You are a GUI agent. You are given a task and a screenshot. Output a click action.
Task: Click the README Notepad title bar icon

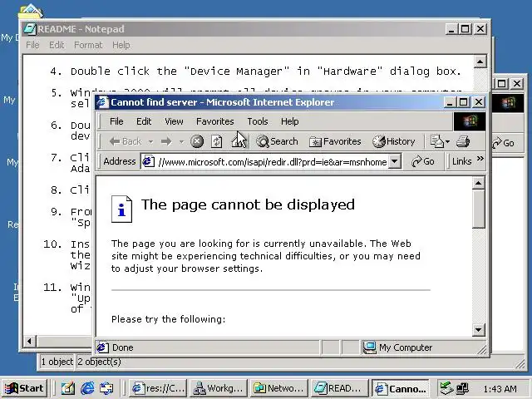(x=30, y=29)
